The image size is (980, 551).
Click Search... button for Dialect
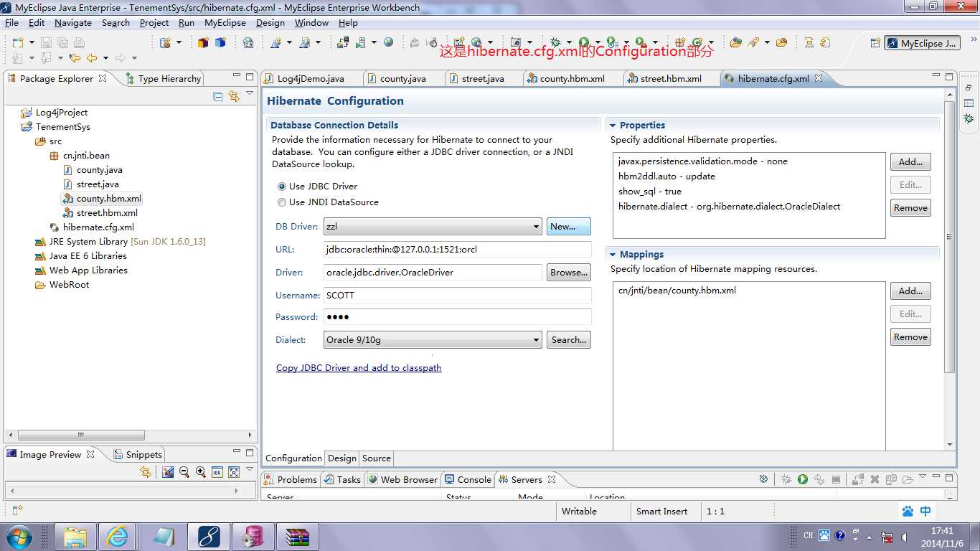coord(569,340)
